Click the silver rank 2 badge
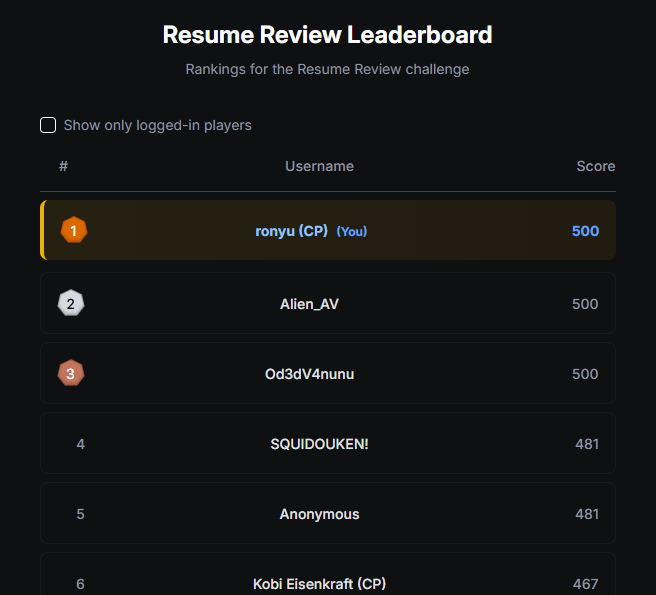656x595 pixels. click(71, 303)
